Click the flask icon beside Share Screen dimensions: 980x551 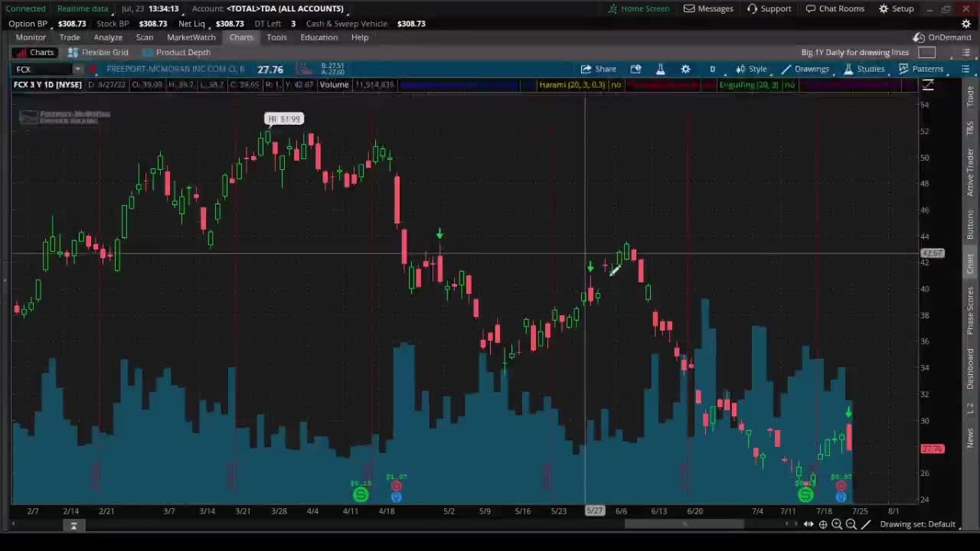click(x=660, y=69)
